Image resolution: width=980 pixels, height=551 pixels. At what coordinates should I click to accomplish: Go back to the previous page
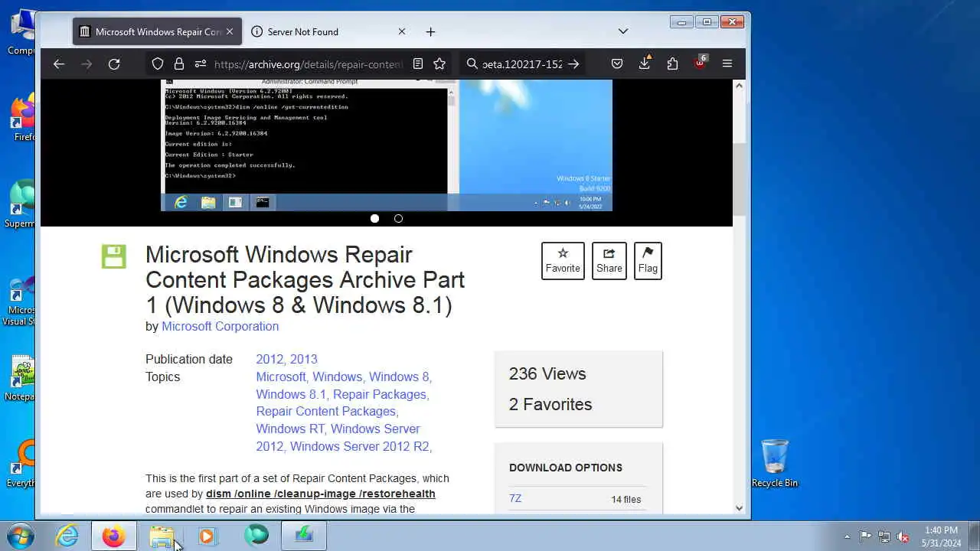tap(59, 64)
